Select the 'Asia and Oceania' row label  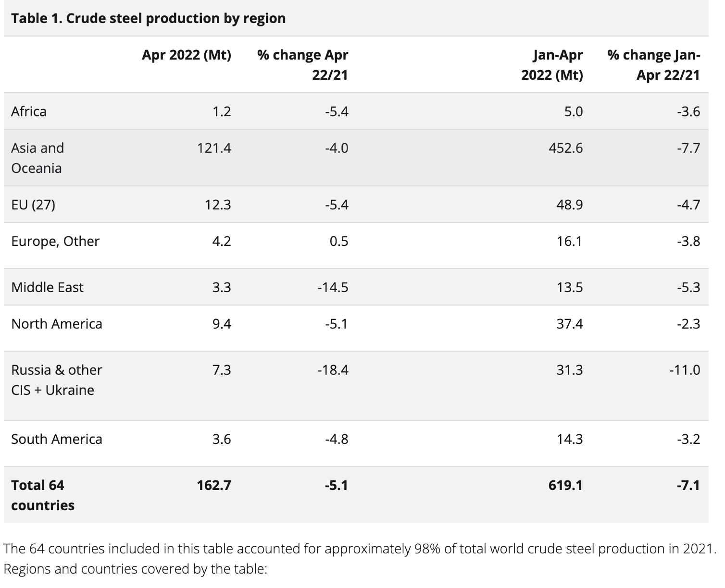tap(37, 158)
